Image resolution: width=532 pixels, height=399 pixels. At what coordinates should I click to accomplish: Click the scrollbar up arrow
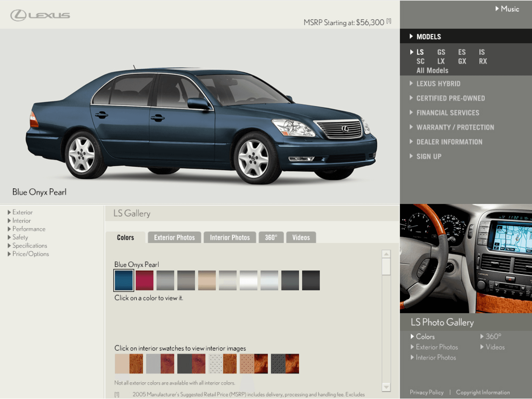pyautogui.click(x=386, y=254)
